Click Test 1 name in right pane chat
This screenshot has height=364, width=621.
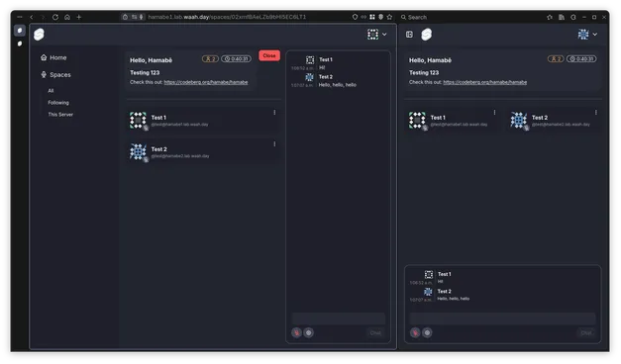pyautogui.click(x=445, y=274)
